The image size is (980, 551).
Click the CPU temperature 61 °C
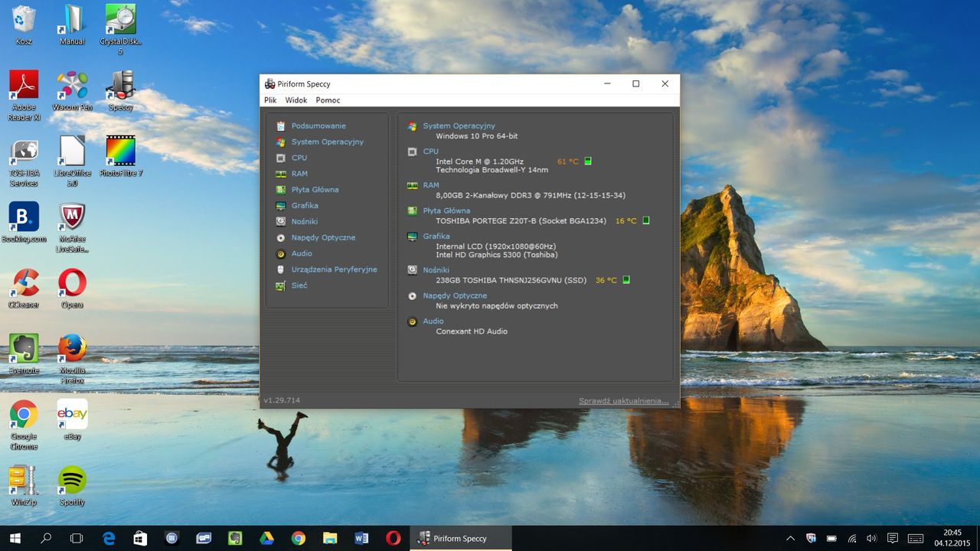click(x=568, y=161)
